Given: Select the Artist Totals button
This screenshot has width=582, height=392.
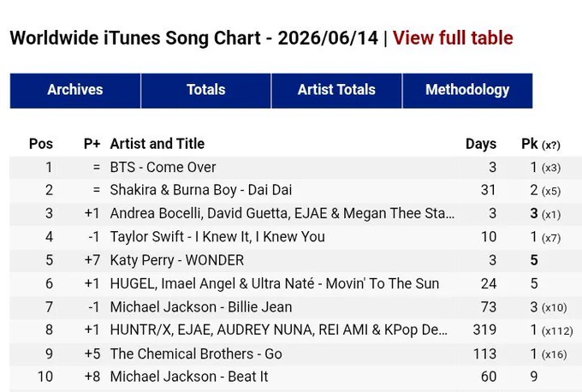Looking at the screenshot, I should tap(336, 91).
